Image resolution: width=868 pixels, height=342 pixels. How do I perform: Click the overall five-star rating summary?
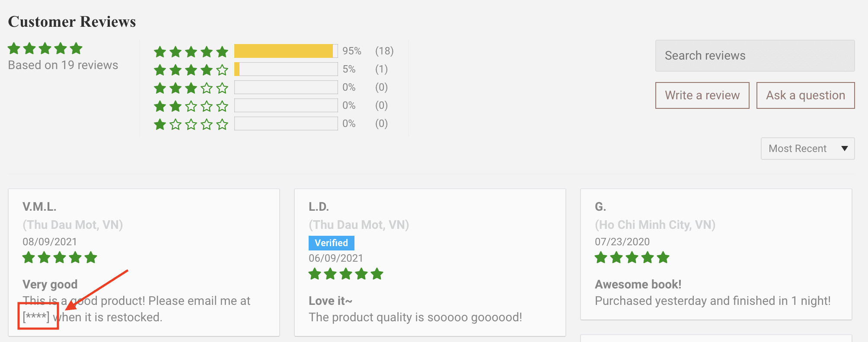point(45,48)
